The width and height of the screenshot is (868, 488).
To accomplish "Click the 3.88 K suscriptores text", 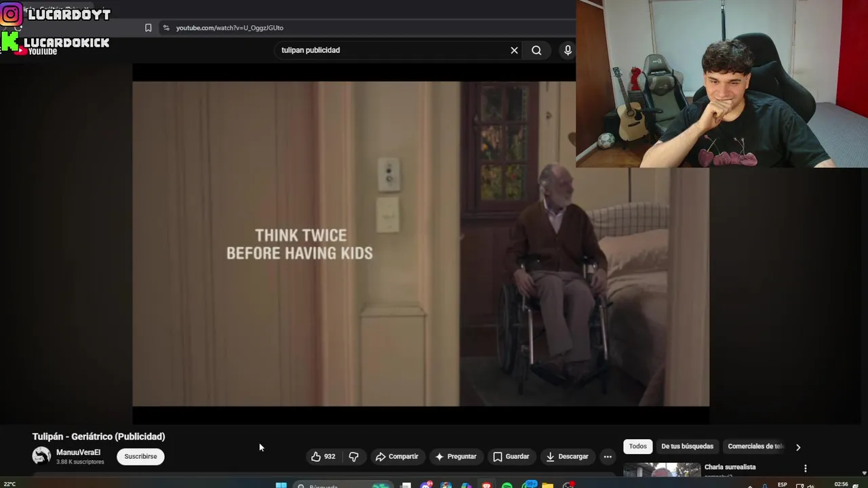I will [80, 462].
